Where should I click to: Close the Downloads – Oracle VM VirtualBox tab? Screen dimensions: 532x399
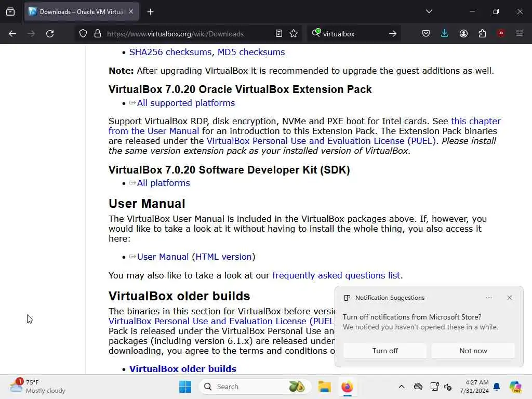[131, 11]
